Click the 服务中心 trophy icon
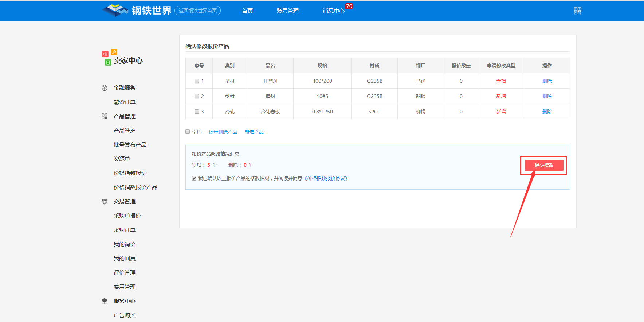Screen dimensions: 644x322 pos(105,301)
